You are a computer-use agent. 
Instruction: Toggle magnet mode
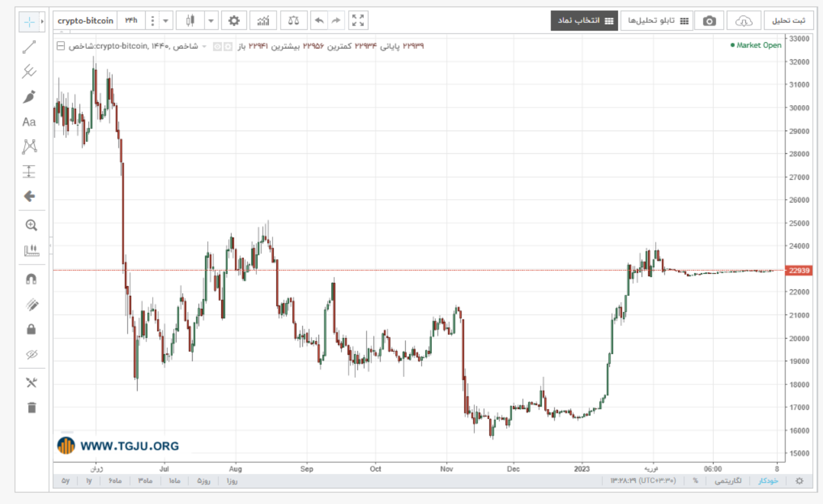tap(31, 279)
